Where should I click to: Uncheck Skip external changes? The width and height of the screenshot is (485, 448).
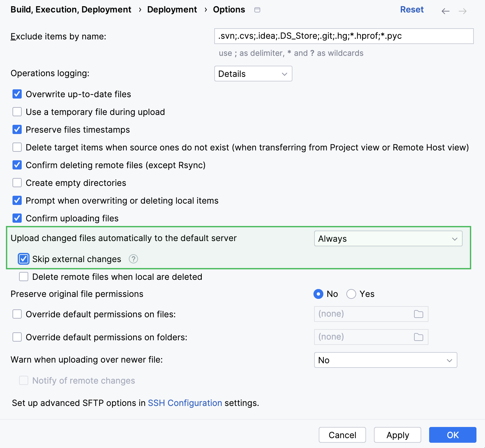[23, 259]
